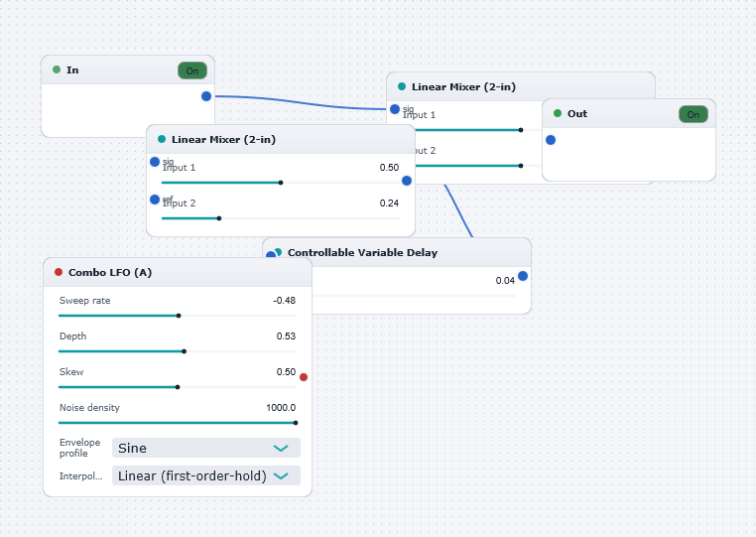Select the In node title
The height and width of the screenshot is (537, 756).
(72, 69)
